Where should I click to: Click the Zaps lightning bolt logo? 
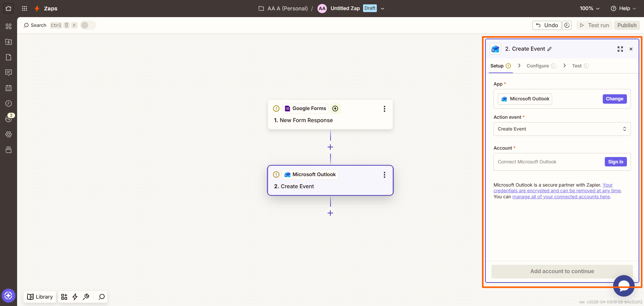point(37,8)
